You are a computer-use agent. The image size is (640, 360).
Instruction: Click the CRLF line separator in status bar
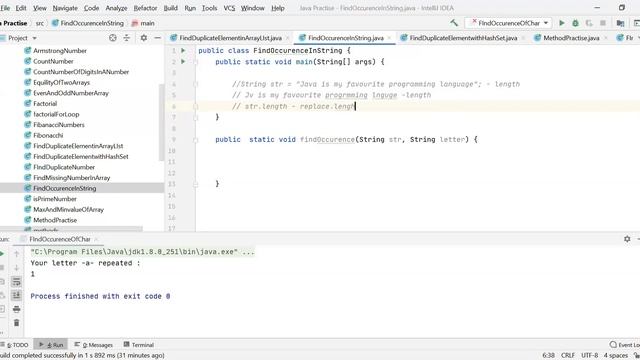(x=568, y=356)
